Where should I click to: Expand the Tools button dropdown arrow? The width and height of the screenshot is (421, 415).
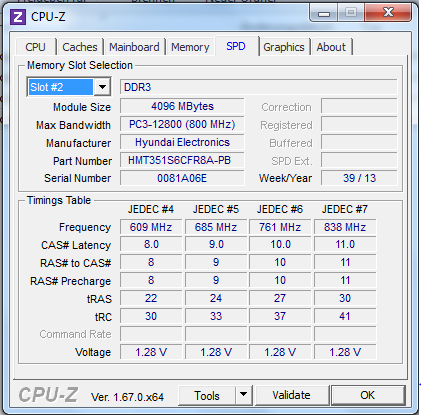click(x=244, y=395)
